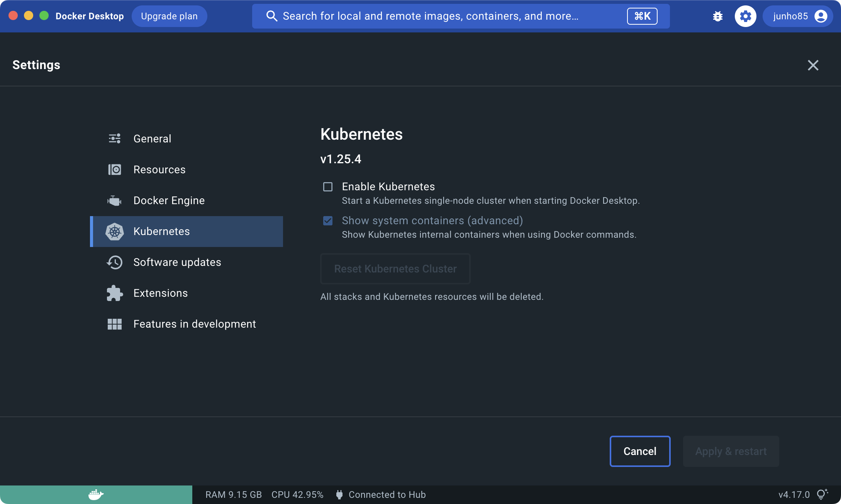Click the Extensions puzzle piece icon
The width and height of the screenshot is (841, 504).
pos(115,293)
